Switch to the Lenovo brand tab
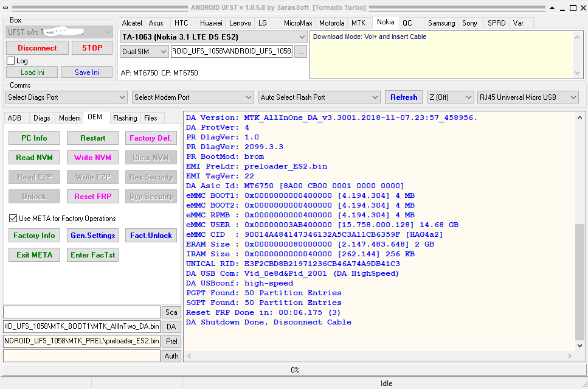Screen dimensions: 588x389 pyautogui.click(x=240, y=23)
